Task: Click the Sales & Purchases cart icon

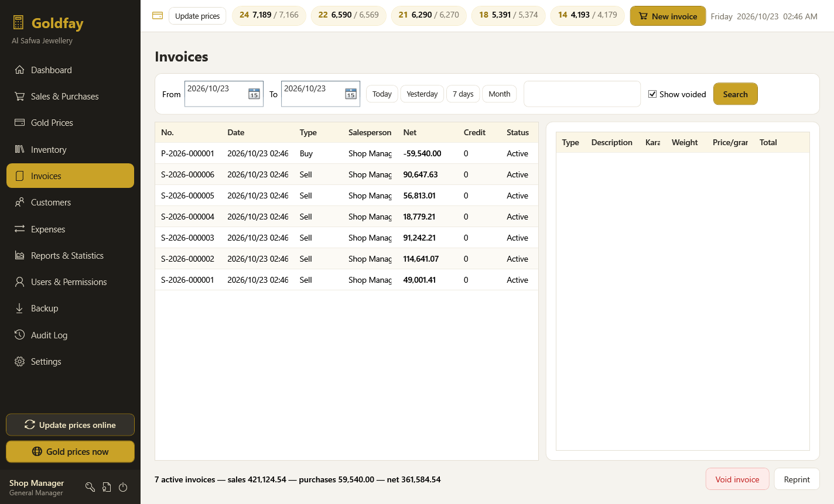Action: click(x=20, y=96)
